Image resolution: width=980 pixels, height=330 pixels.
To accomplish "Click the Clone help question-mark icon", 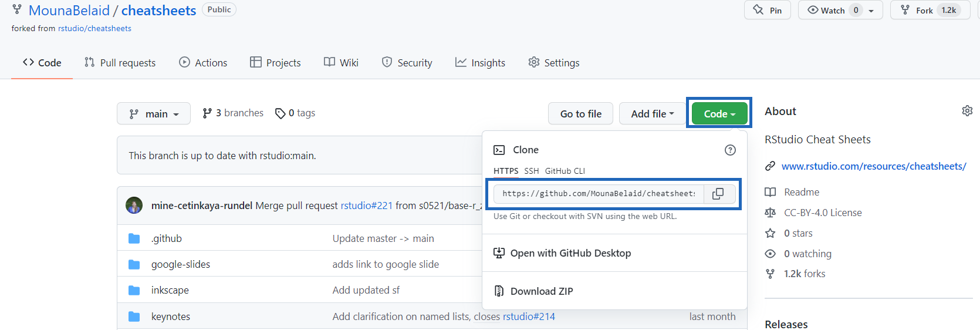I will pyautogui.click(x=730, y=150).
